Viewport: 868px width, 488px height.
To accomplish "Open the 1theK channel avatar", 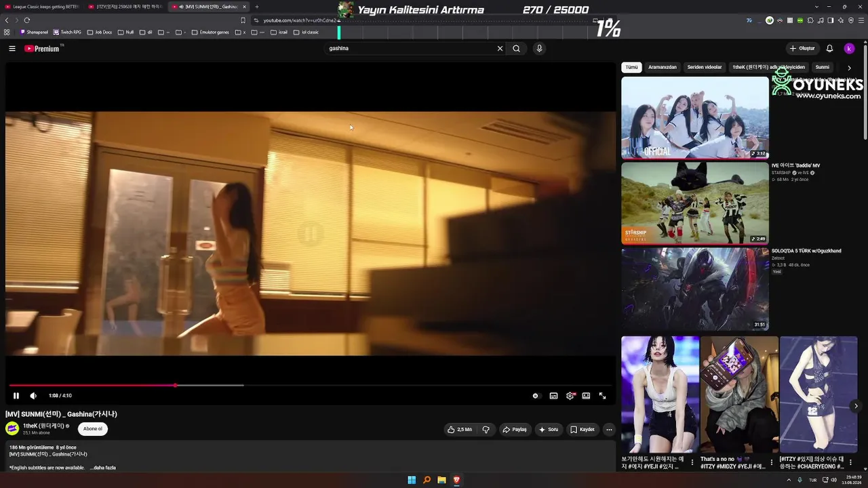I will 12,428.
